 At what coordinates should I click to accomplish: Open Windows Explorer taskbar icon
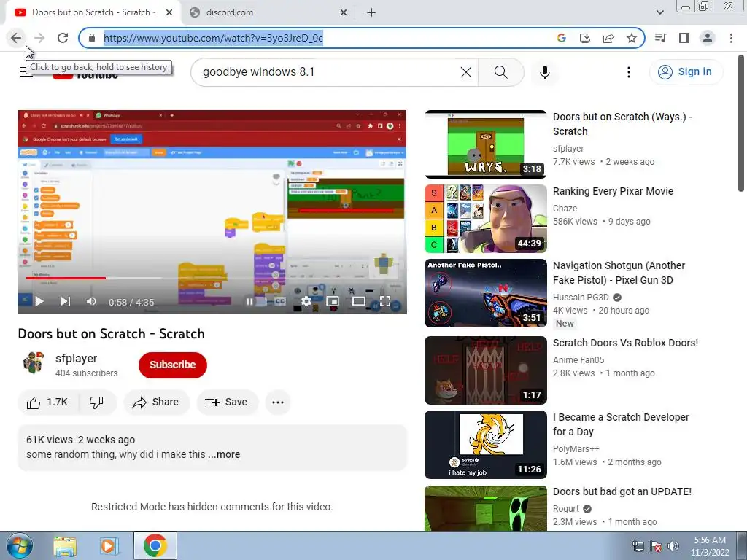(x=65, y=545)
